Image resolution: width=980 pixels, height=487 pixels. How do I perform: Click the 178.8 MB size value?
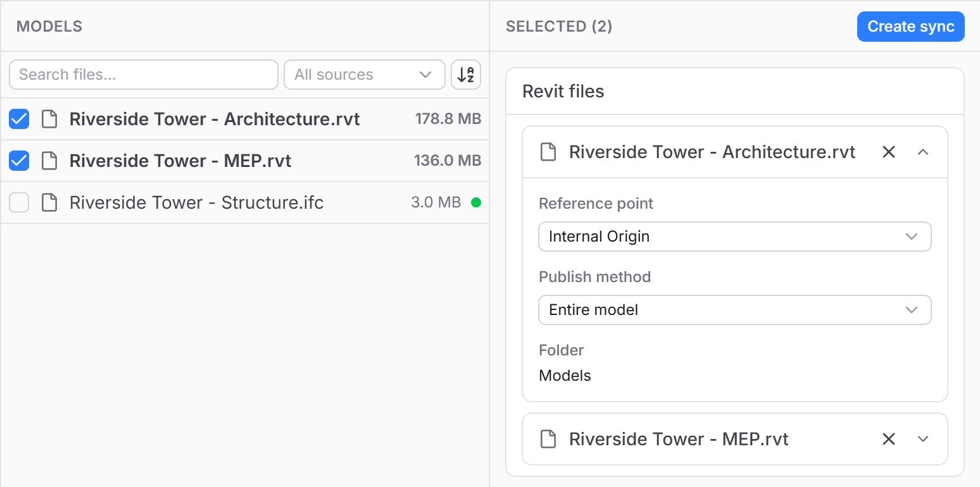coord(448,119)
